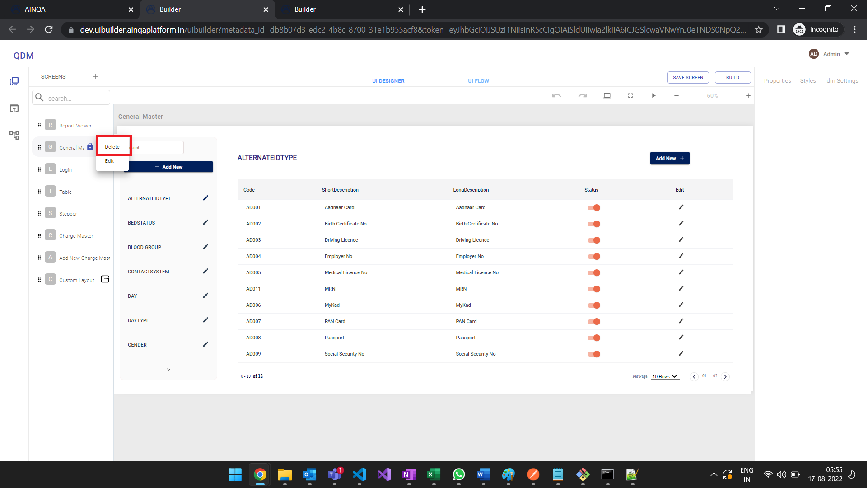Image resolution: width=868 pixels, height=488 pixels.
Task: Toggle status for AD003 Driving Licence
Action: [x=594, y=240]
